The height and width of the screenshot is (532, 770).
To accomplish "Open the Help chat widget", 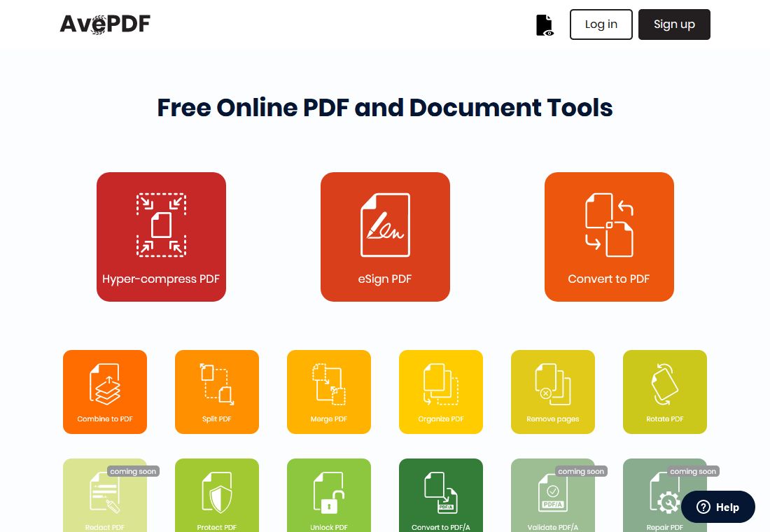I will point(718,507).
